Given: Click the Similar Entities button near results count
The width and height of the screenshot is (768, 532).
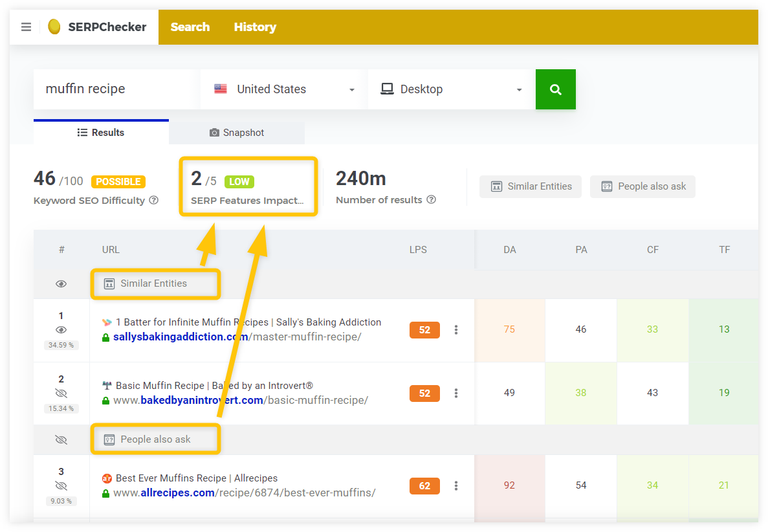Looking at the screenshot, I should tap(531, 186).
